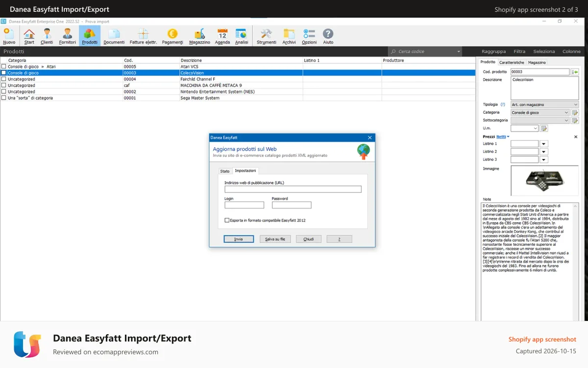The height and width of the screenshot is (368, 588).
Task: Open Fatture elettr. from the toolbar
Action: tap(143, 36)
